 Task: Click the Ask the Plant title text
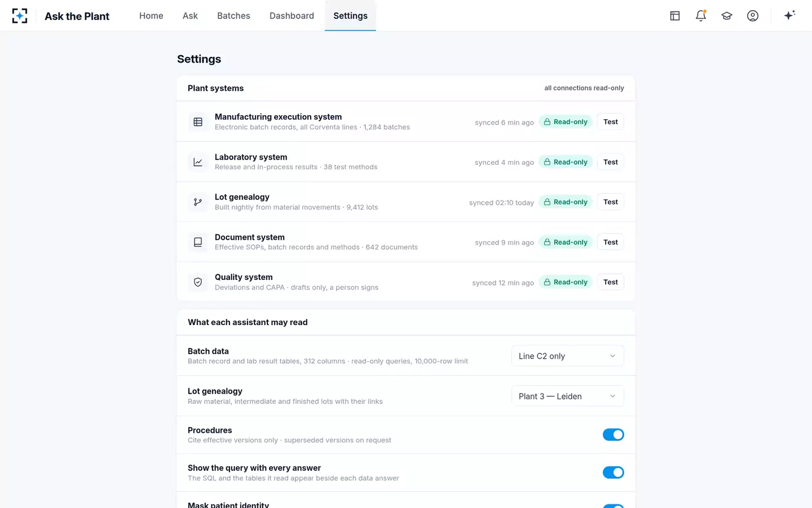[x=77, y=16]
